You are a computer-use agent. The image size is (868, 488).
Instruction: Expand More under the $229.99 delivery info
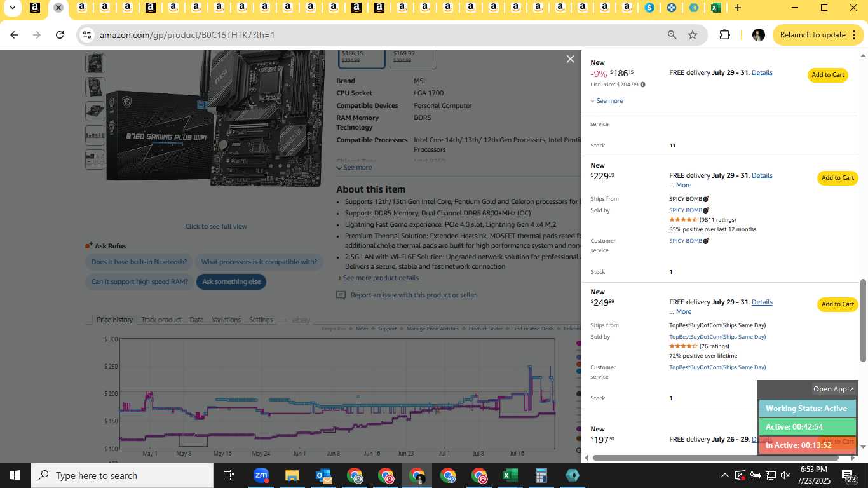point(684,185)
